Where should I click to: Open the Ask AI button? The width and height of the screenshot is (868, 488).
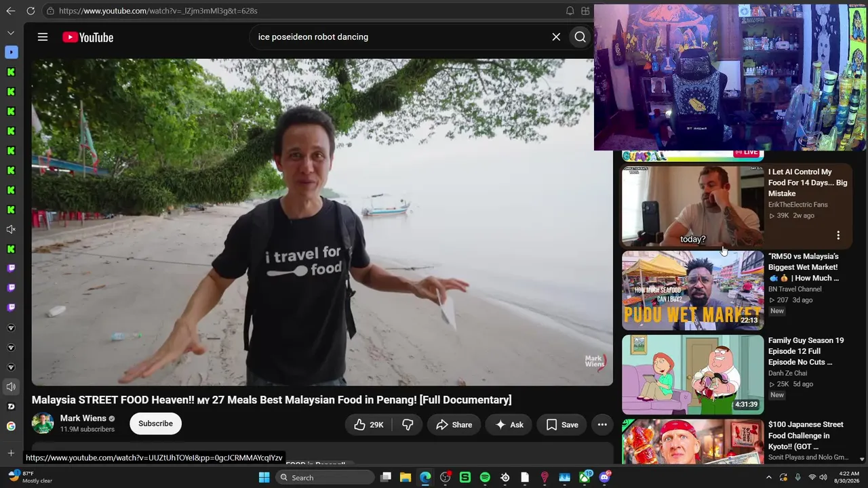coord(509,425)
